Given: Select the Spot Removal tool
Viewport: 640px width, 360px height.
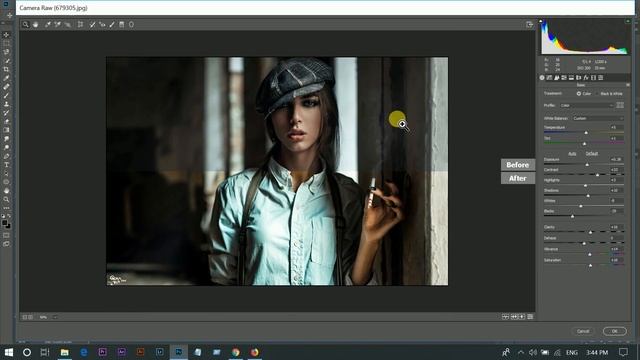Looking at the screenshot, I should point(92,25).
